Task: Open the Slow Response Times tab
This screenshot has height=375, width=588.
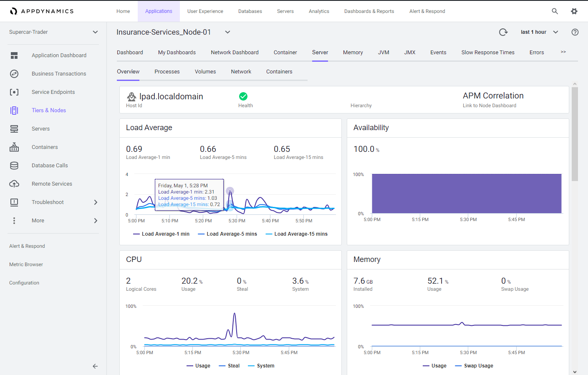Action: [x=488, y=53]
